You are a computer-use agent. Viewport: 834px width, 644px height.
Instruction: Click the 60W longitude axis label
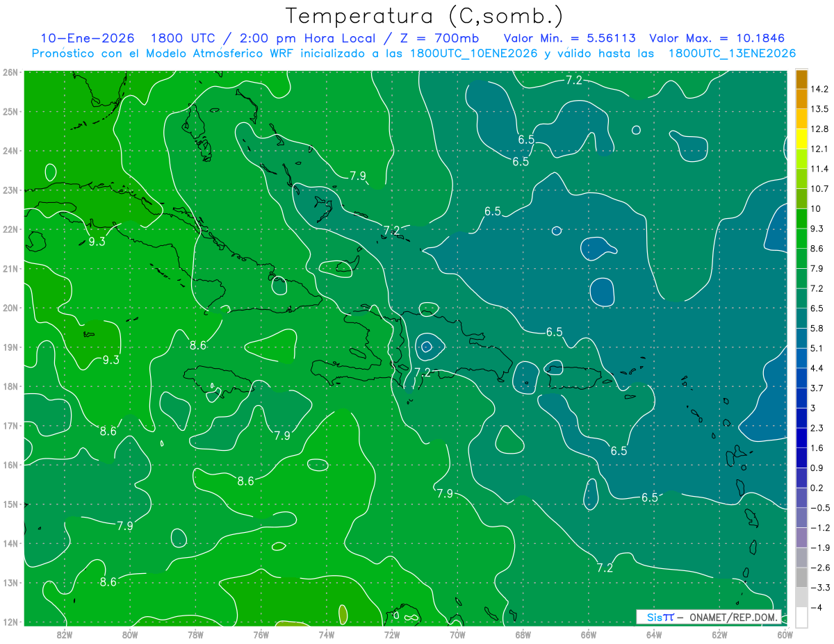[785, 634]
